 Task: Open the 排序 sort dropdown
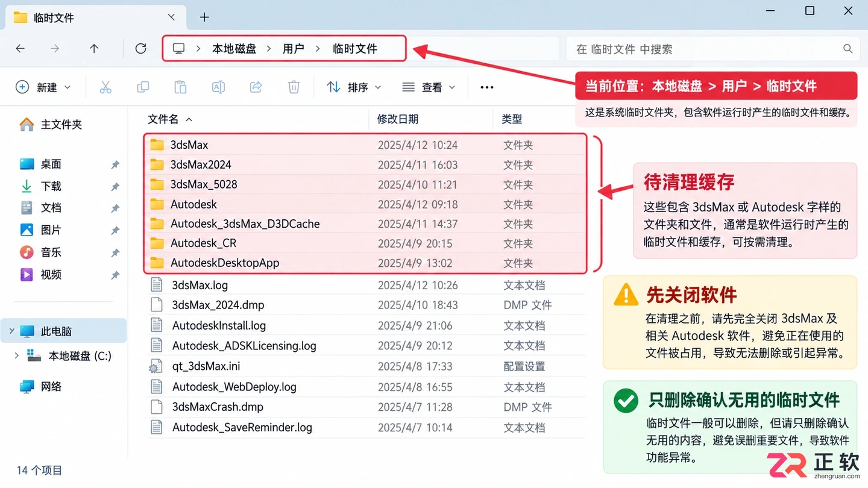point(354,87)
